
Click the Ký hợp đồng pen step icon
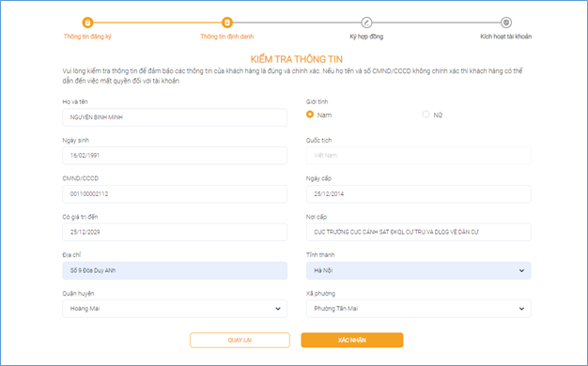[x=366, y=23]
